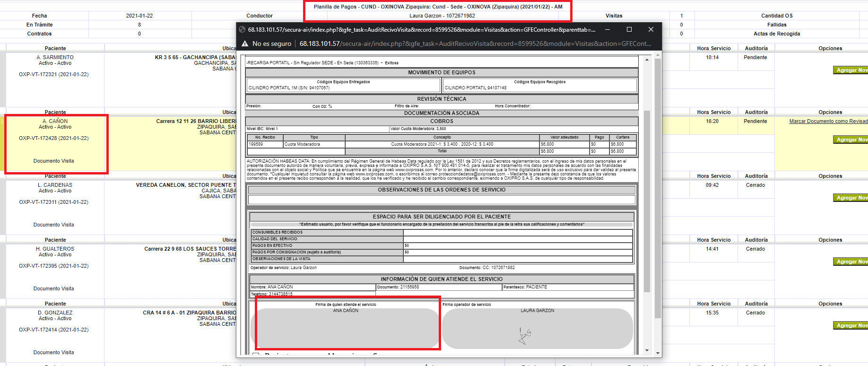Image resolution: width=868 pixels, height=366 pixels.
Task: Click the OBSERVACIONES DE LA VISITA value cell
Action: pos(518,259)
